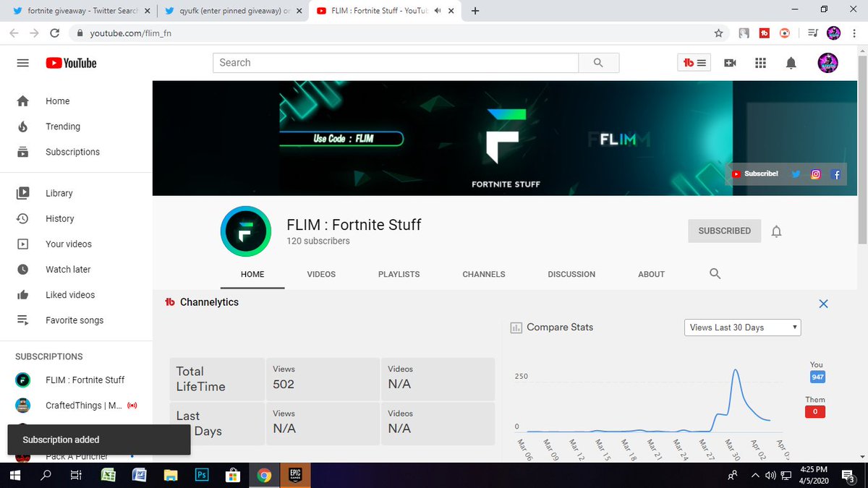This screenshot has height=488, width=868.
Task: Click the Compare Stats chart icon
Action: [516, 328]
